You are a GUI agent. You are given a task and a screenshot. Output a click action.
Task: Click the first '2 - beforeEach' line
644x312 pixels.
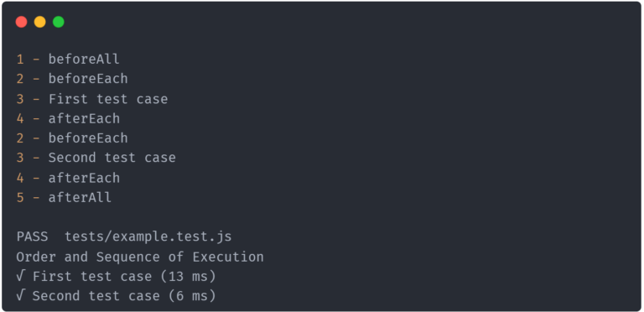72,79
